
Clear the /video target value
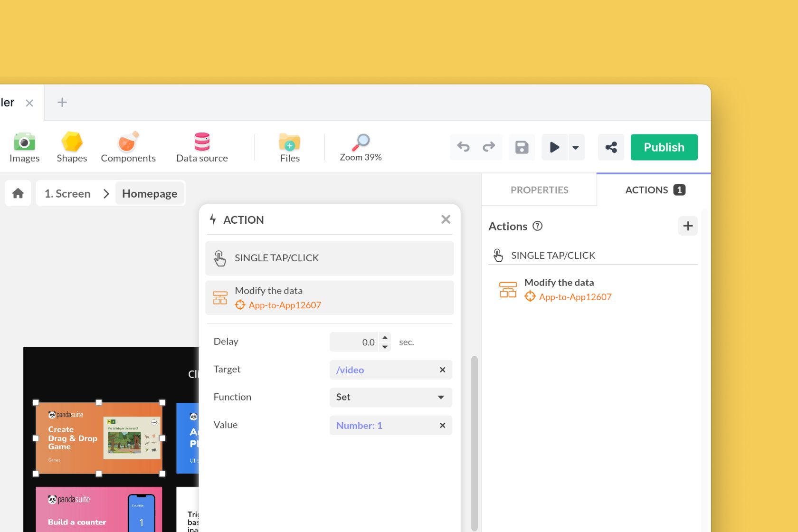[x=442, y=370]
